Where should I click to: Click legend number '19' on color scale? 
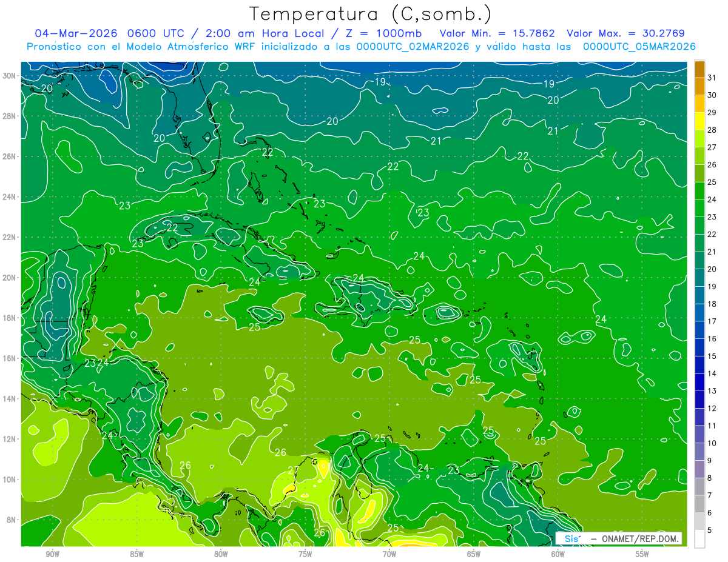click(x=712, y=287)
